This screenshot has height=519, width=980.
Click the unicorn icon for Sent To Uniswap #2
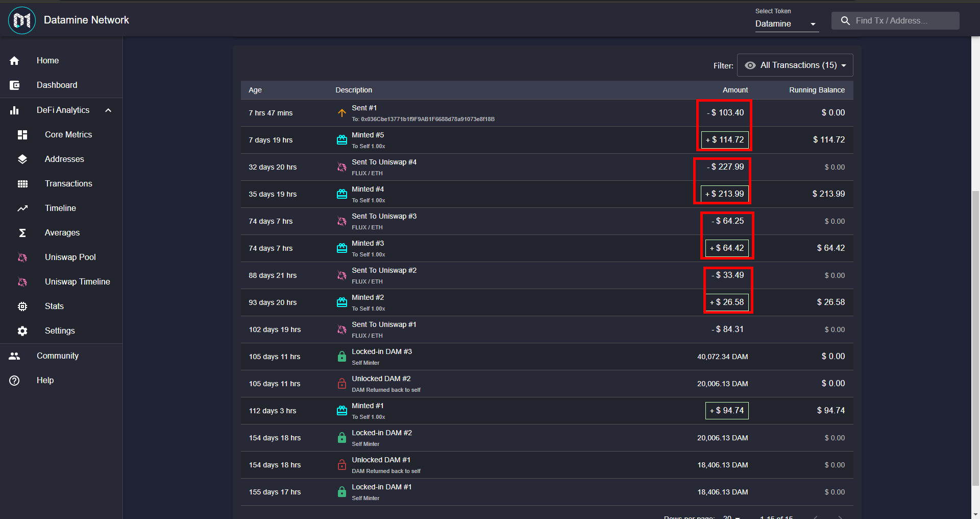click(x=342, y=275)
